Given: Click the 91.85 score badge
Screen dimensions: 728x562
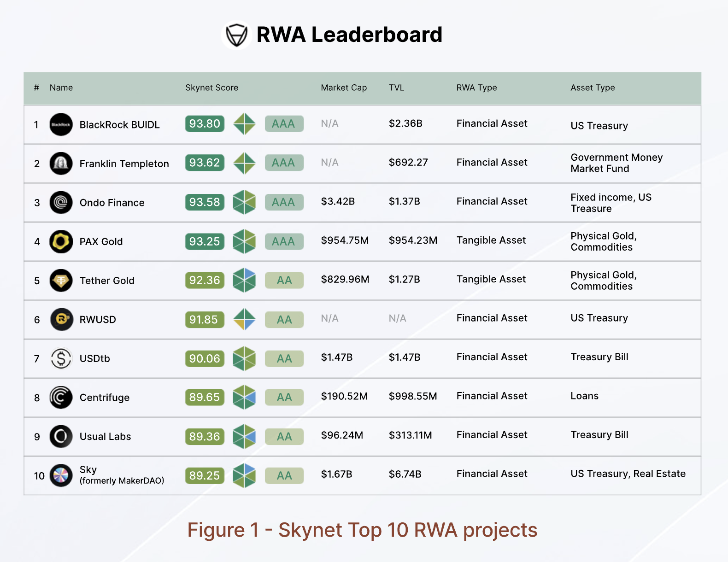Looking at the screenshot, I should 205,319.
